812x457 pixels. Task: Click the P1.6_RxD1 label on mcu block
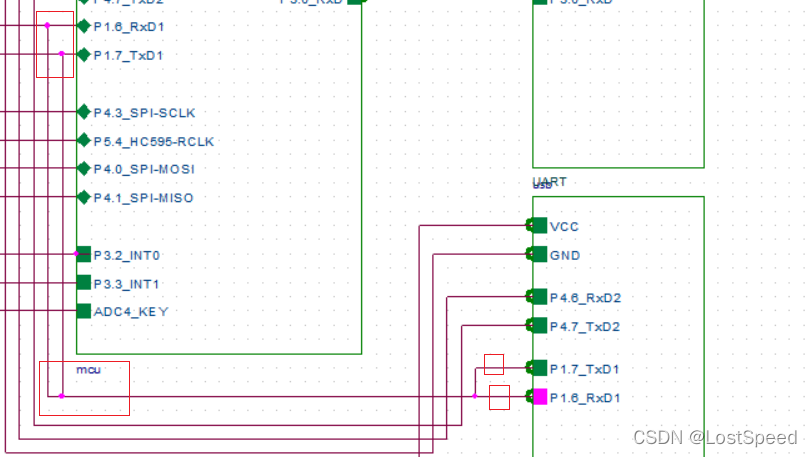(129, 27)
